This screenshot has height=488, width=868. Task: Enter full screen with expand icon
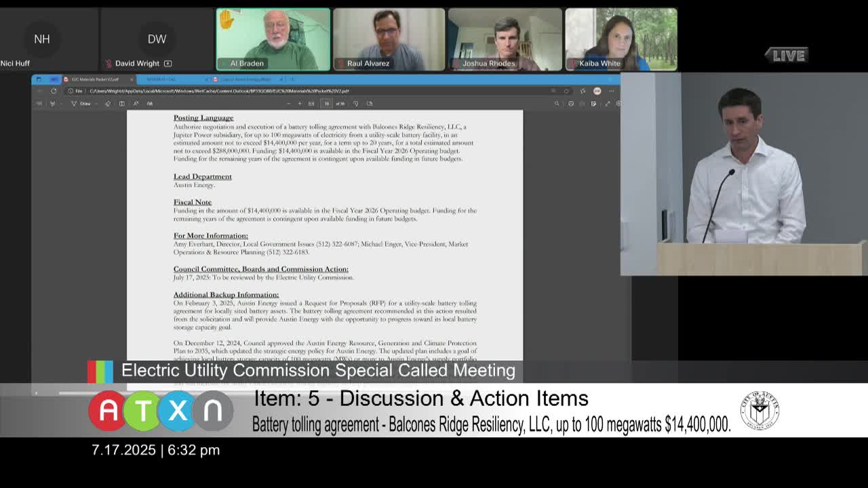pyautogui.click(x=608, y=104)
